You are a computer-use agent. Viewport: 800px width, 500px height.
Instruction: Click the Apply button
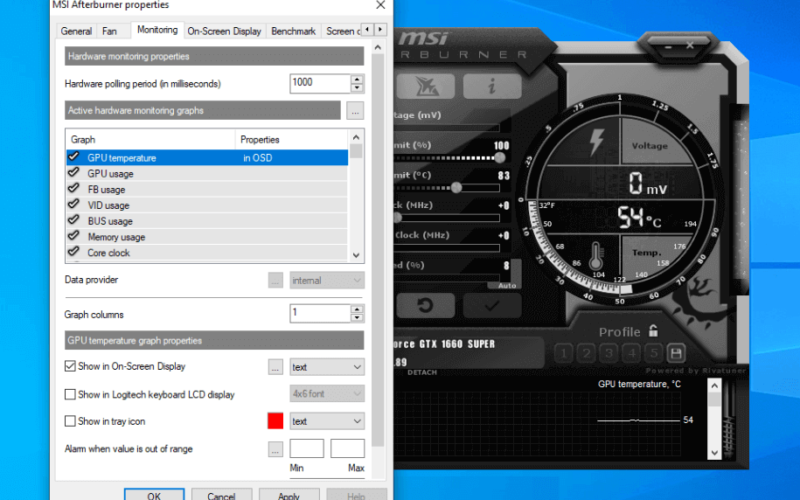click(289, 495)
